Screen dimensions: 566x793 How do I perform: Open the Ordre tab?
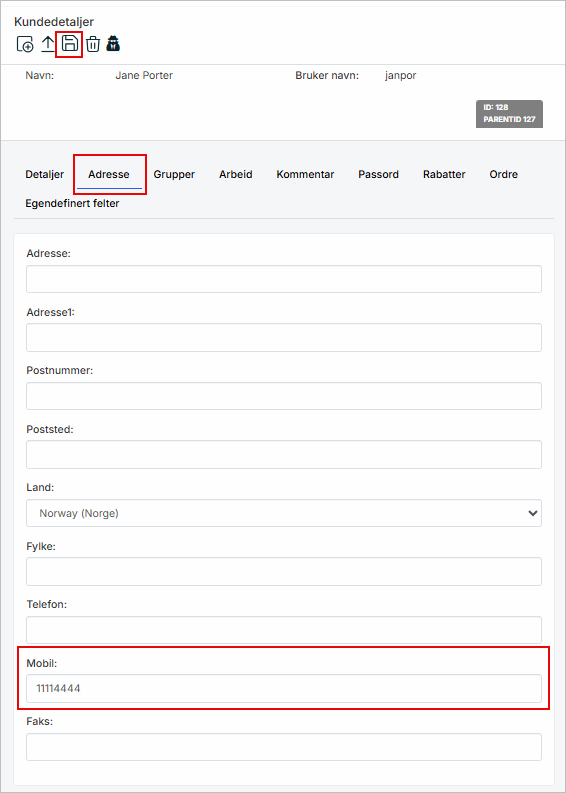[503, 174]
